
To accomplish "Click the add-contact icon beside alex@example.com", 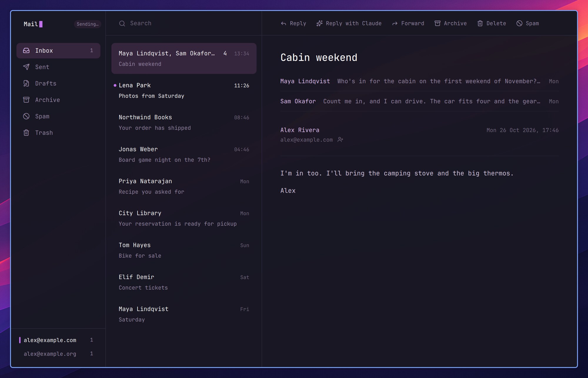I will pos(340,140).
